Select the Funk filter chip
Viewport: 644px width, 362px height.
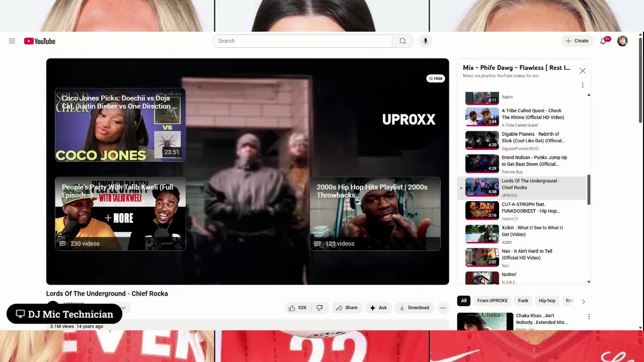tap(523, 301)
